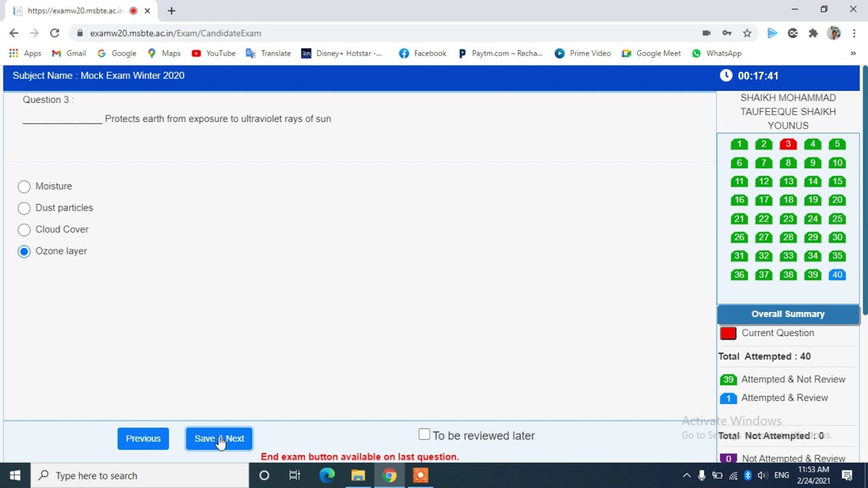The width and height of the screenshot is (868, 488).
Task: Click the Save & Next button
Action: (219, 439)
